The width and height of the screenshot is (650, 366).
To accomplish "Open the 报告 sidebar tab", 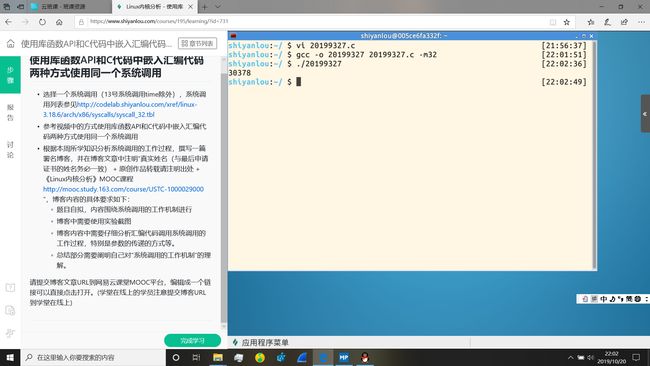I will pos(10,112).
